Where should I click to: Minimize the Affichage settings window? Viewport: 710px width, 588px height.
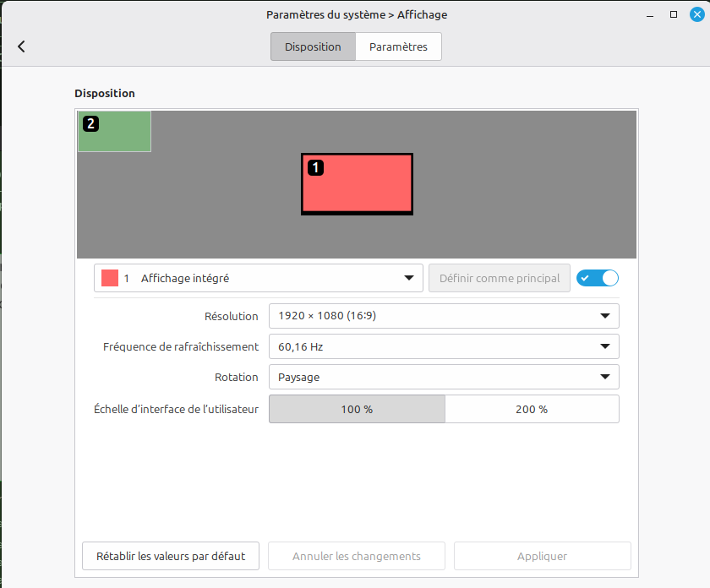[651, 14]
